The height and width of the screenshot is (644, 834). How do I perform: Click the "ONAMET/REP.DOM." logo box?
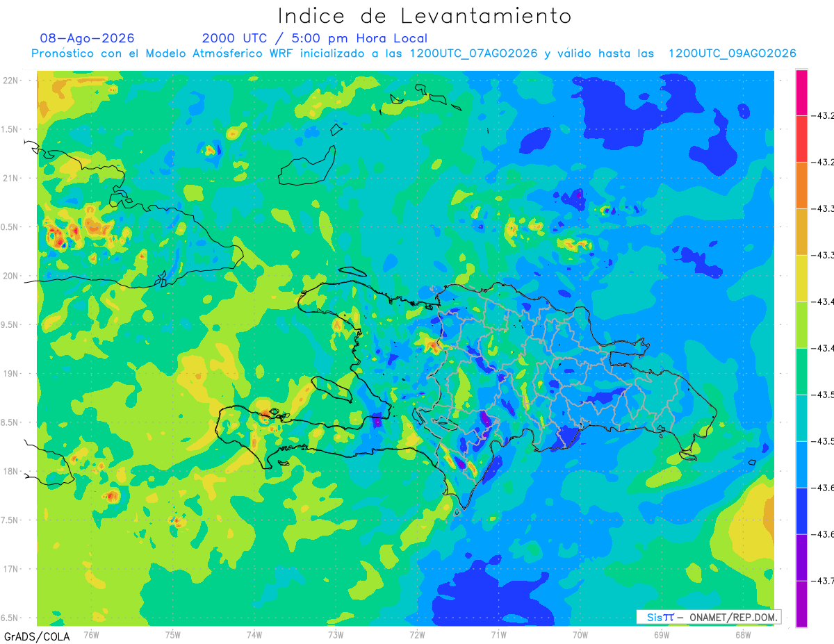click(x=708, y=617)
